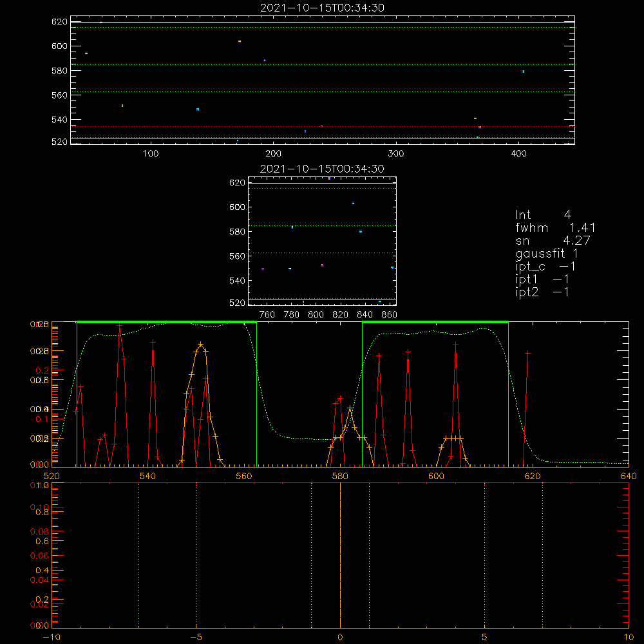Pick y-axis label 560 on the top plot
Screen dimensions: 644x644
point(59,95)
